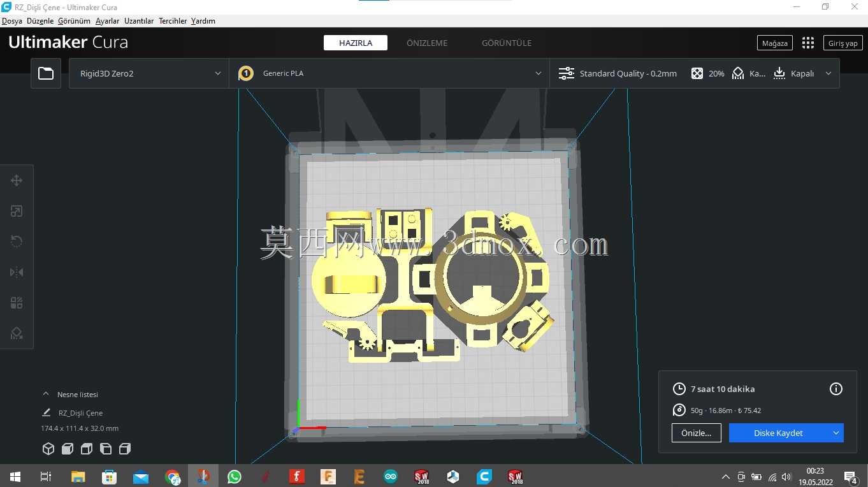868x487 pixels.
Task: Select the Move tool in left toolbar
Action: pyautogui.click(x=17, y=180)
